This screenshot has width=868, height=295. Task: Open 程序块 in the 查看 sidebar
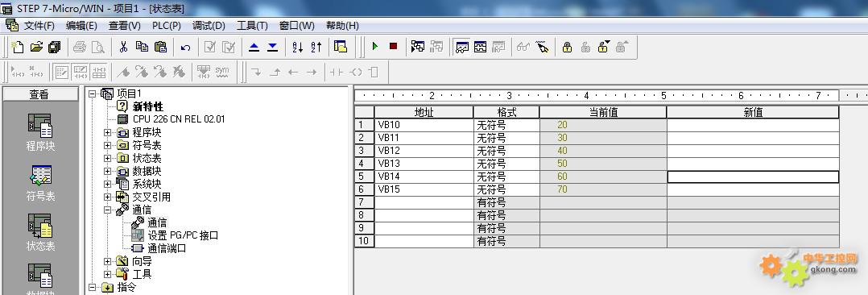pos(40,132)
